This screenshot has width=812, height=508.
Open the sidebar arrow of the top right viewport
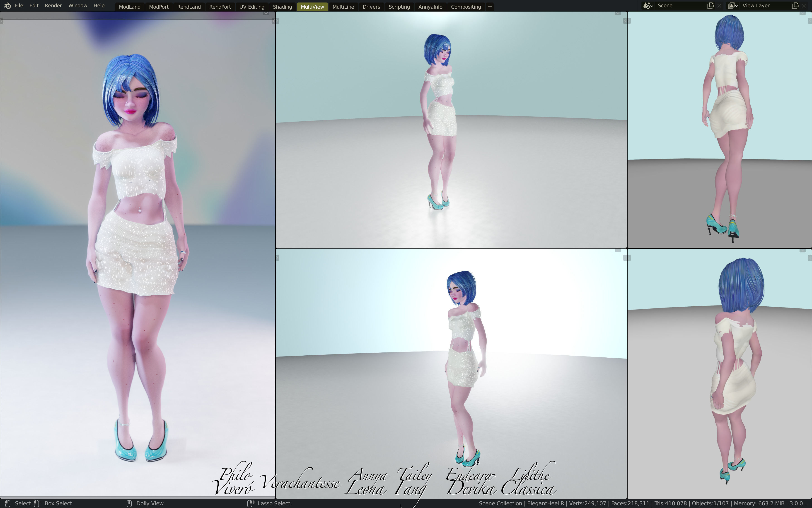point(810,21)
